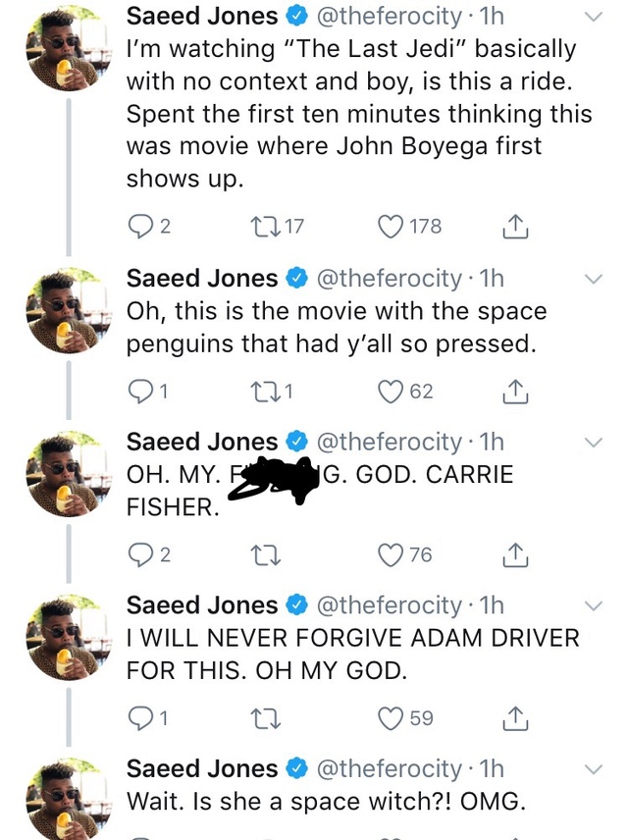Screen dimensions: 628x840
Task: Like the "The Last Jedi" tweet
Action: coord(392,227)
